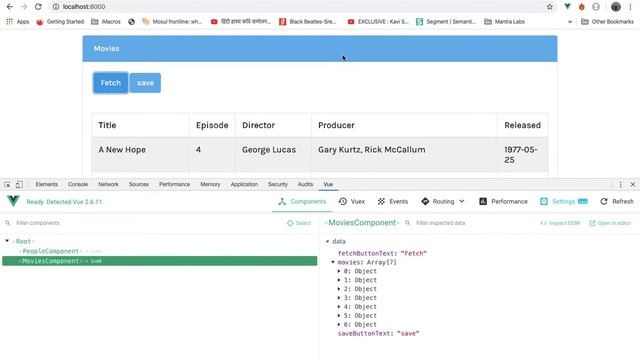Open Vue devtools Settings
This screenshot has width=640, height=360.
point(564,202)
